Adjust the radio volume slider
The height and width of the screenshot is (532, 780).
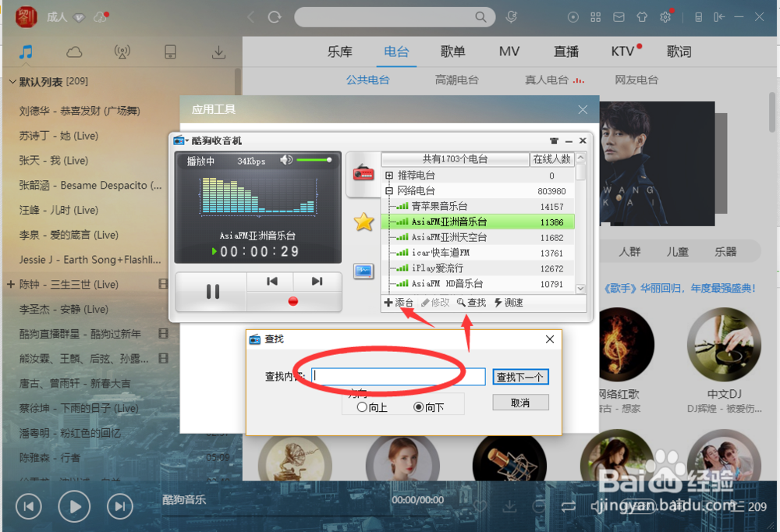click(314, 160)
